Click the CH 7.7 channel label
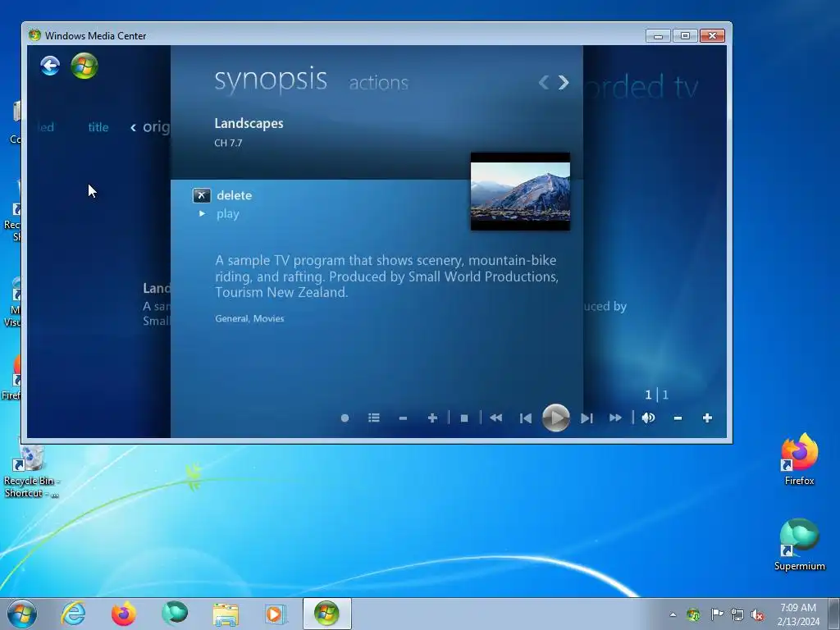The image size is (840, 630). (228, 143)
